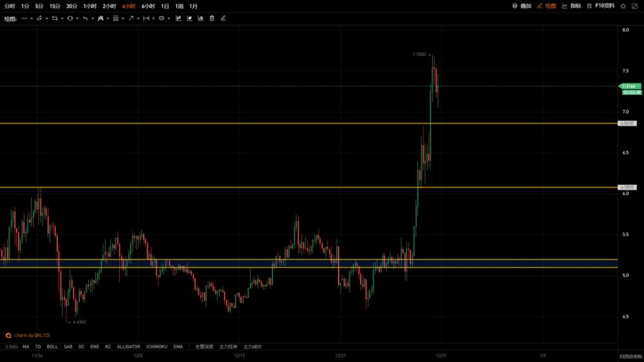Toggle the ICHIMOKU indicator
644x362 pixels.
pyautogui.click(x=156, y=347)
